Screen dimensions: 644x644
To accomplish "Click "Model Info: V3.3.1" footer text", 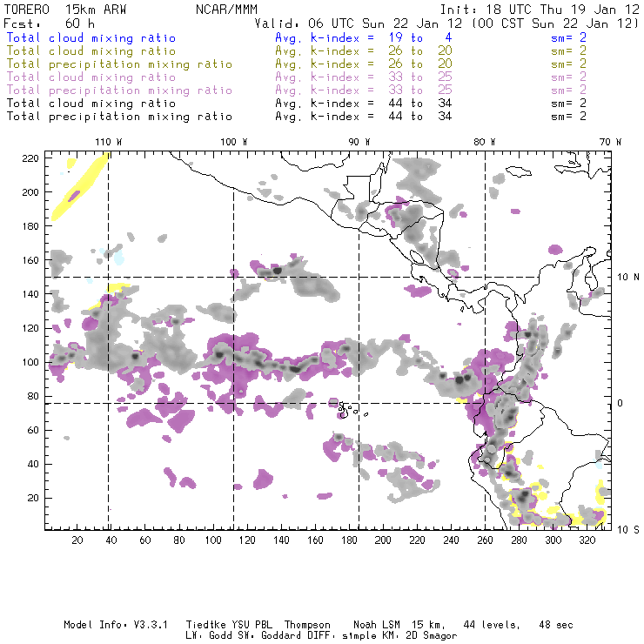I will 116,625.
